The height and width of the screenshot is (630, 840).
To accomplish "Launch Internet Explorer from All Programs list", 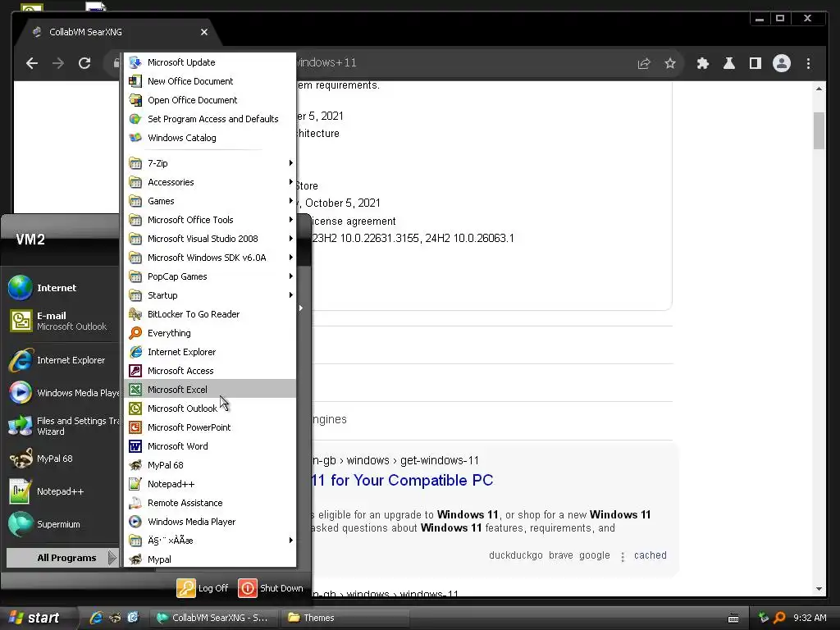I will pyautogui.click(x=209, y=352).
